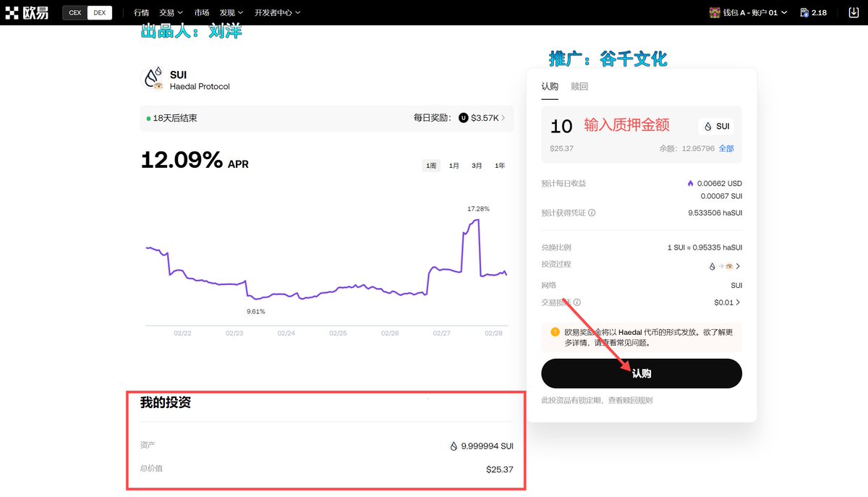Click the USDC coin icon next to 每日奖励
Viewport: 868px width, 497px height.
click(464, 118)
